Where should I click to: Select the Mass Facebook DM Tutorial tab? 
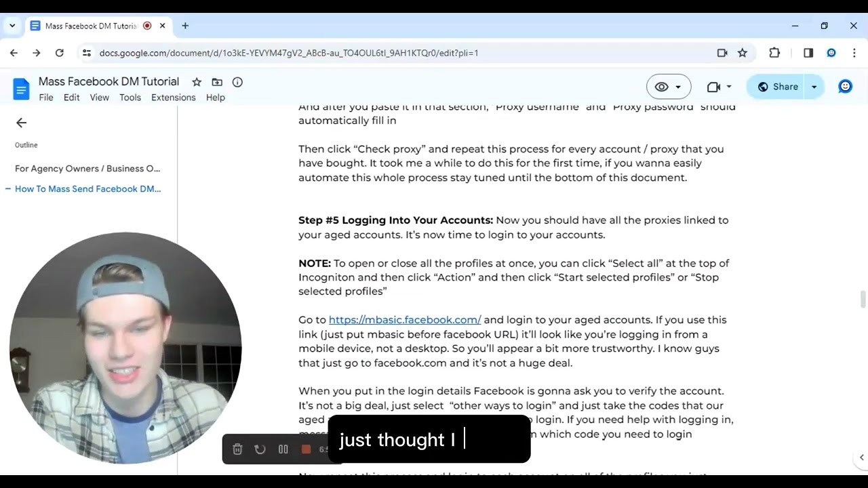[x=98, y=26]
